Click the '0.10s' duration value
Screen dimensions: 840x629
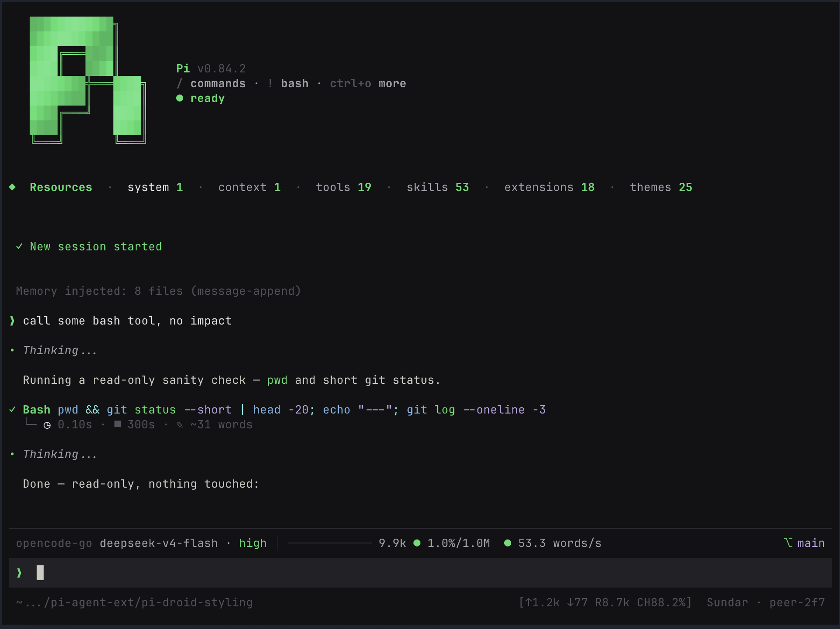tap(75, 425)
